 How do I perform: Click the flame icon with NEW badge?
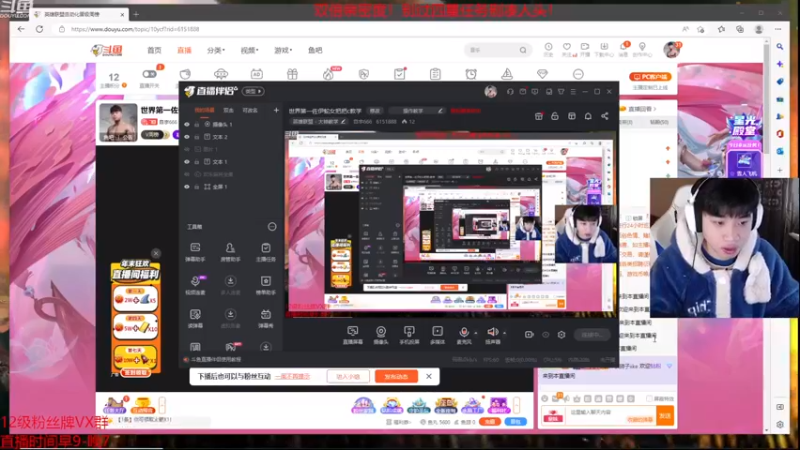click(328, 74)
